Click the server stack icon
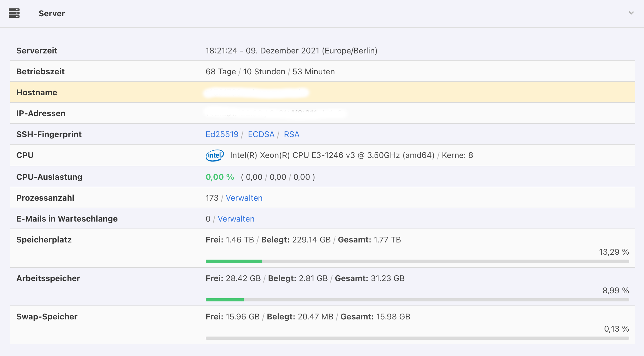The image size is (644, 356). pyautogui.click(x=14, y=13)
